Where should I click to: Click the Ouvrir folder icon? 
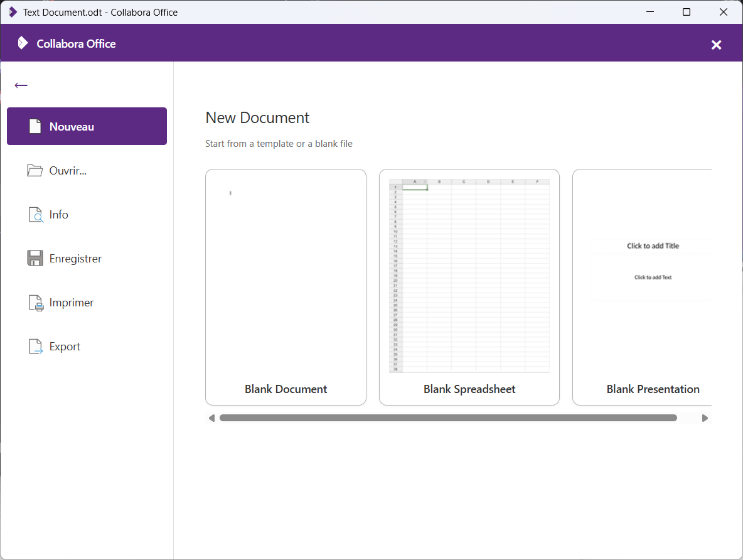pos(35,170)
